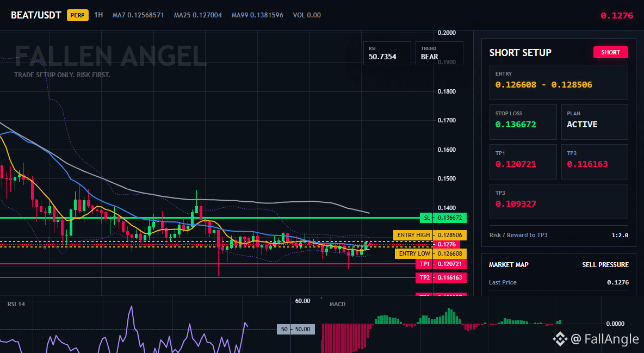
Task: Click the ENTRY HIGH 0.128506 chart tag
Action: [x=430, y=235]
